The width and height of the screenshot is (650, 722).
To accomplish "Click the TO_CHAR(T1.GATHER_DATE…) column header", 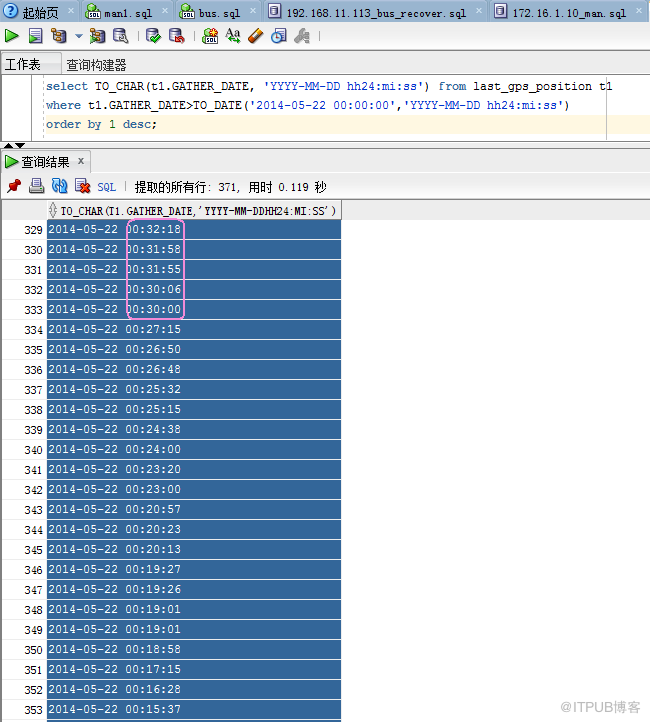I will 194,210.
